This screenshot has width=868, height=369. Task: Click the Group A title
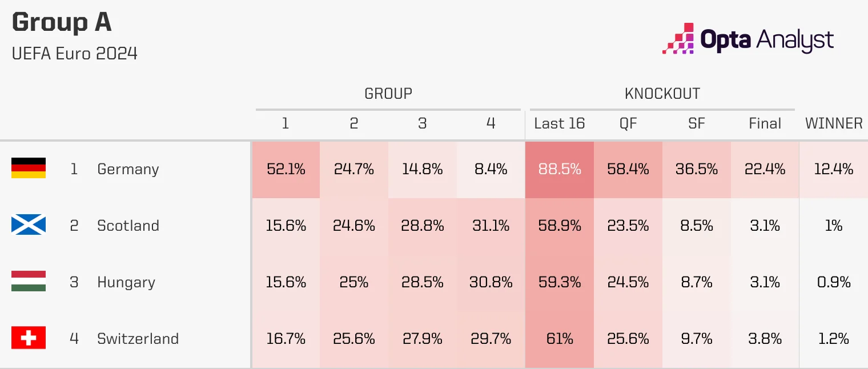tap(62, 23)
